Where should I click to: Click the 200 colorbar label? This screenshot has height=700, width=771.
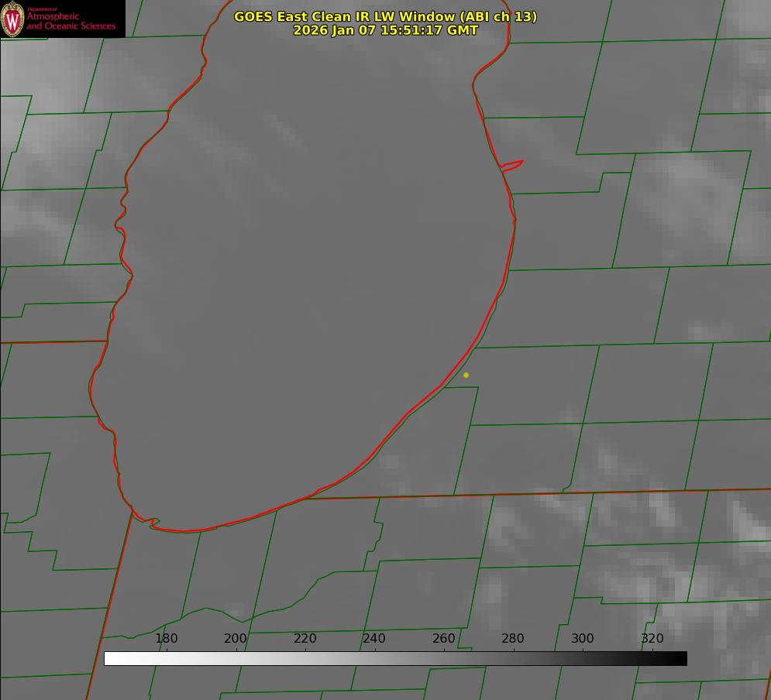pyautogui.click(x=235, y=638)
